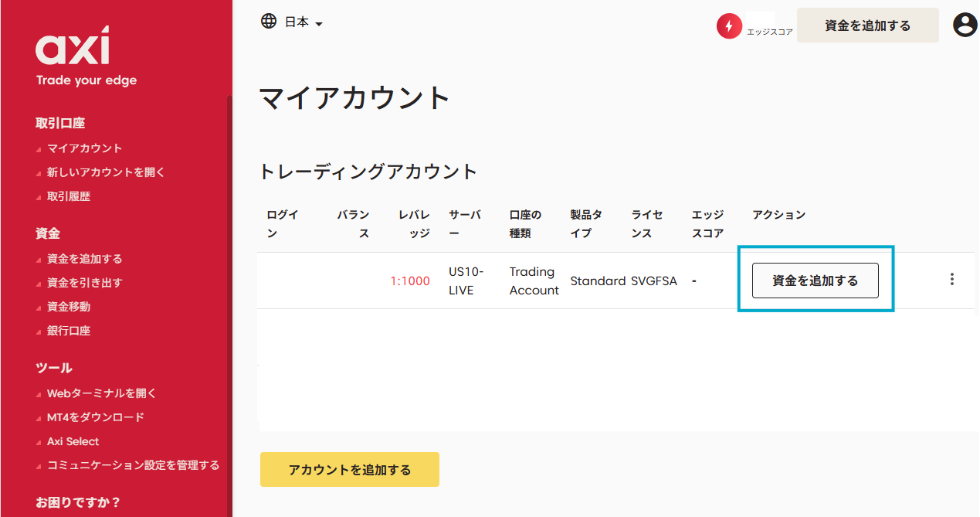Image resolution: width=980 pixels, height=517 pixels.
Task: Click the Standard product type cell
Action: (598, 281)
